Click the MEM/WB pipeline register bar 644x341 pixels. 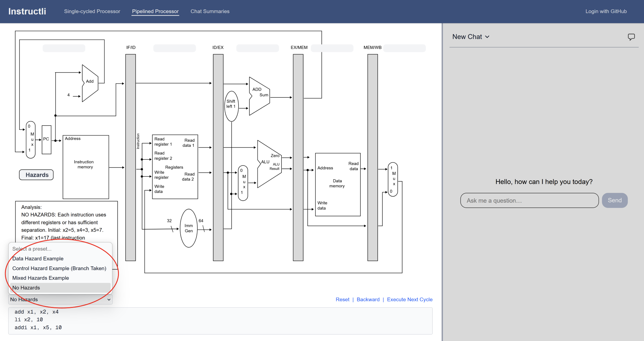tap(373, 157)
